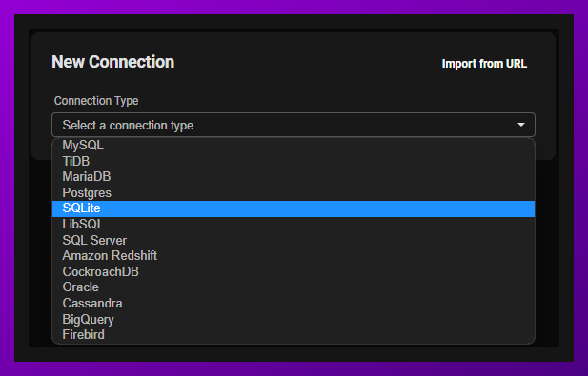Pick Firebird at the list bottom

click(294, 334)
